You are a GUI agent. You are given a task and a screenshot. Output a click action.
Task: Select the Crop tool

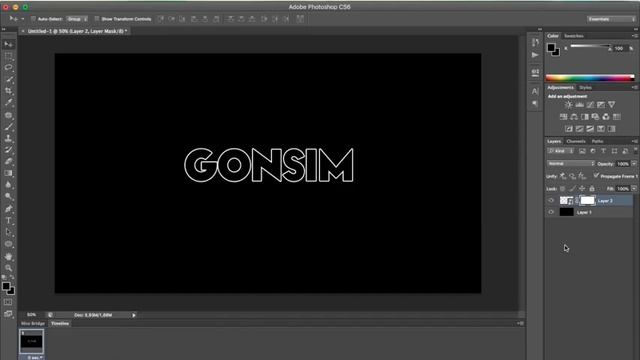(8, 91)
